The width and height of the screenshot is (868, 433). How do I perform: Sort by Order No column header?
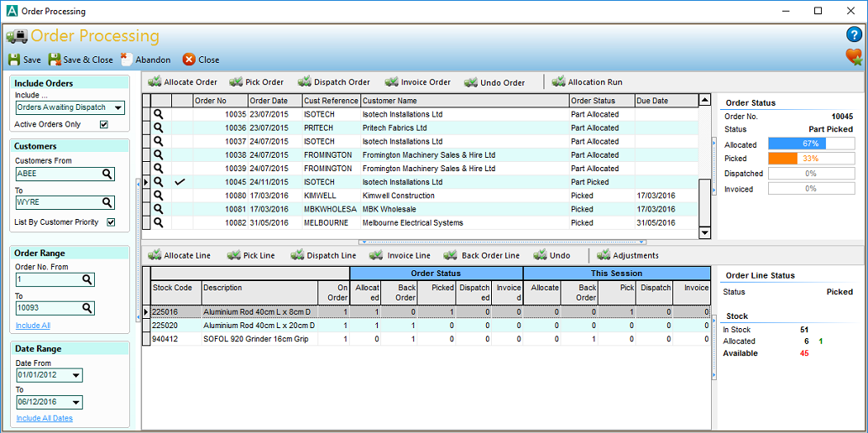point(220,101)
